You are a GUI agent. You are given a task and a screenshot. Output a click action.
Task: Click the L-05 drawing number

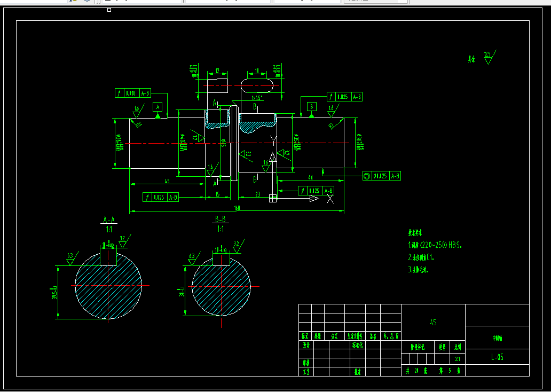point(497,357)
